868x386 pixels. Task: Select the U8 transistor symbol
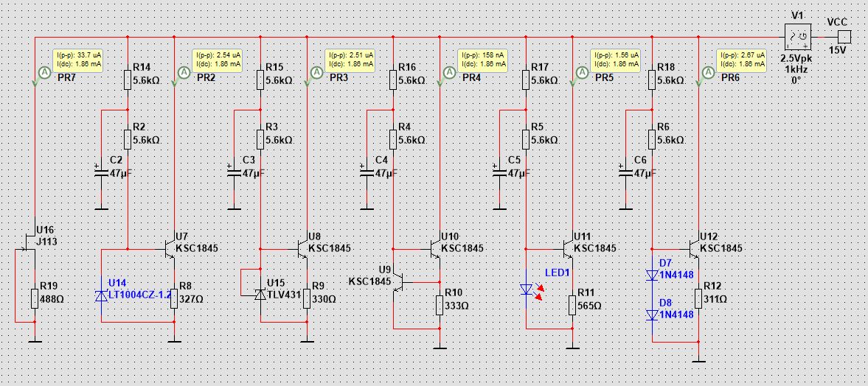(x=302, y=248)
